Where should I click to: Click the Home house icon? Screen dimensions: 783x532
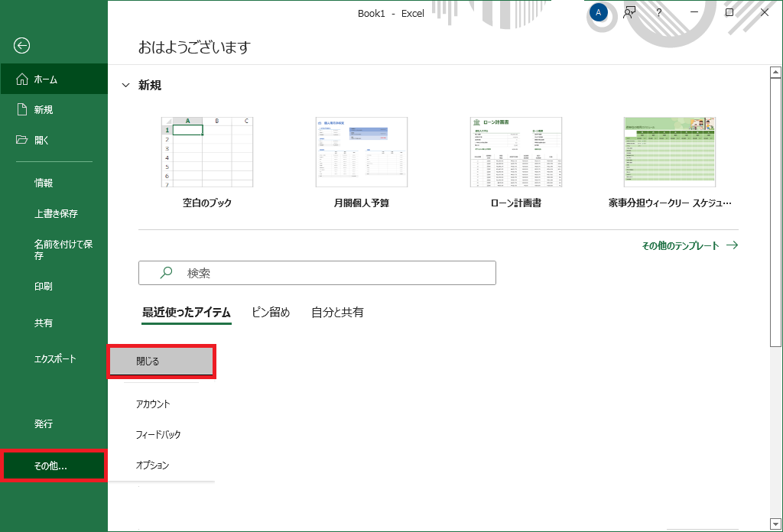pos(21,79)
